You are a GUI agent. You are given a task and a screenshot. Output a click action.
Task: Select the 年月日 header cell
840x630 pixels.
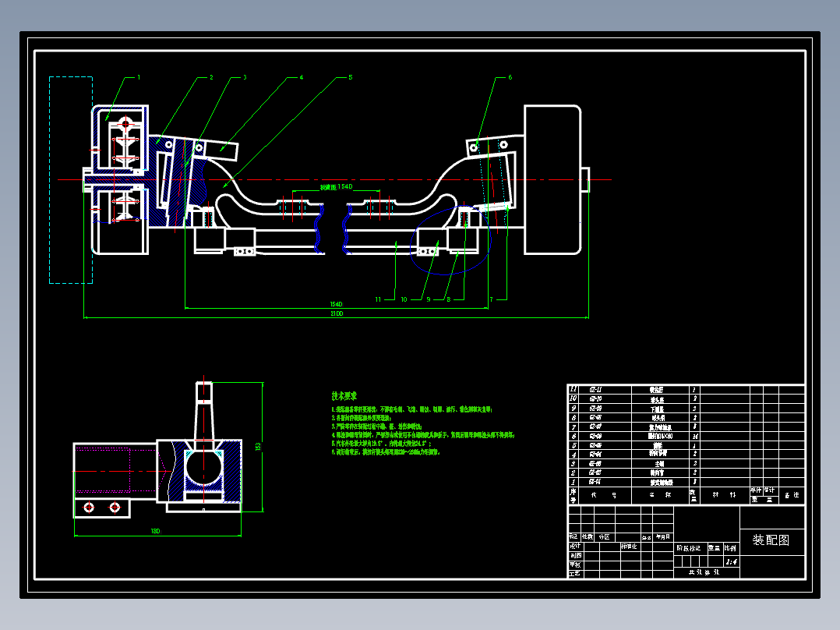coord(662,536)
